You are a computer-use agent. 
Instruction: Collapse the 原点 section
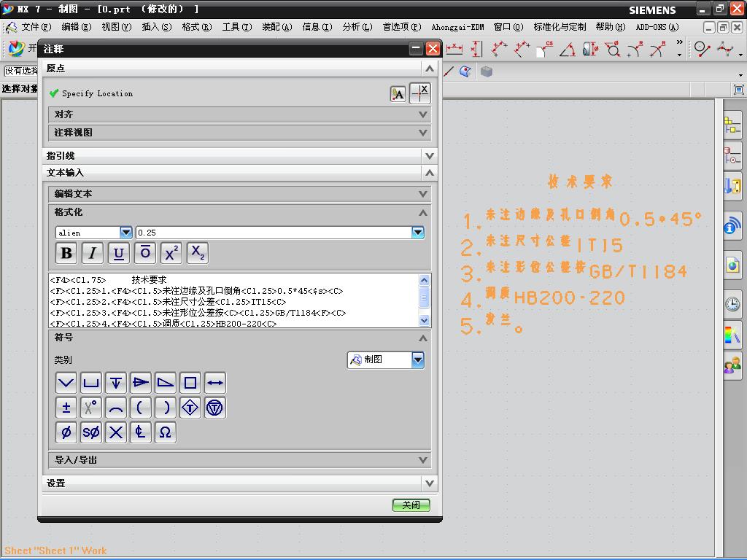(x=239, y=68)
